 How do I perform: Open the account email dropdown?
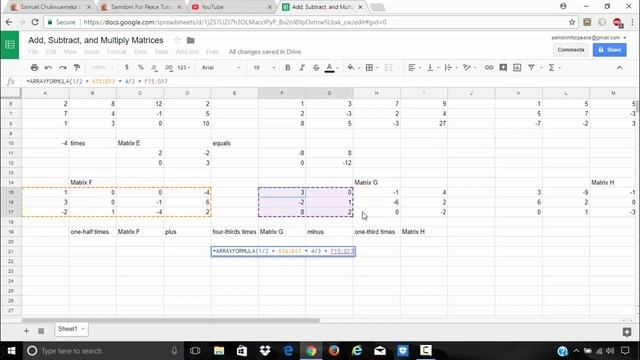pos(589,38)
